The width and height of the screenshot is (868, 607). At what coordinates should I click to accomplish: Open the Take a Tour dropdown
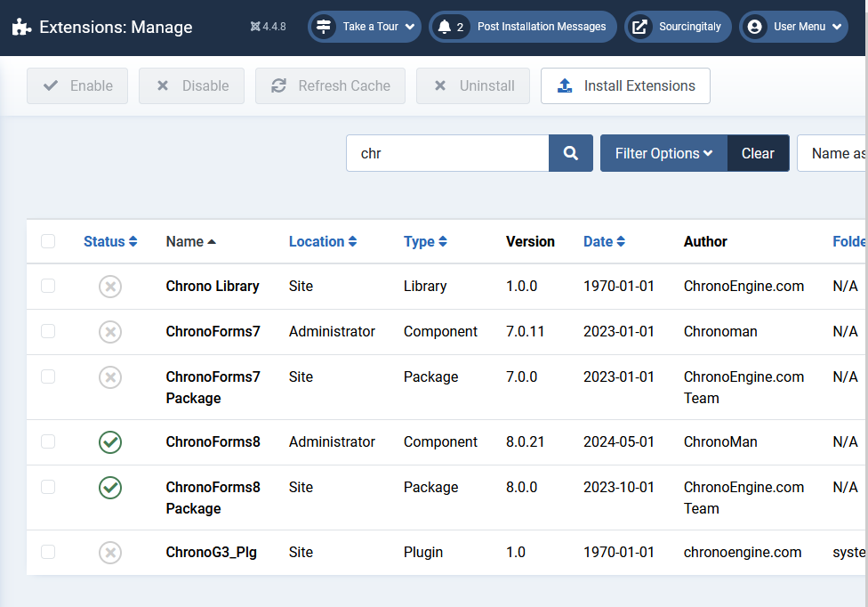tap(365, 27)
